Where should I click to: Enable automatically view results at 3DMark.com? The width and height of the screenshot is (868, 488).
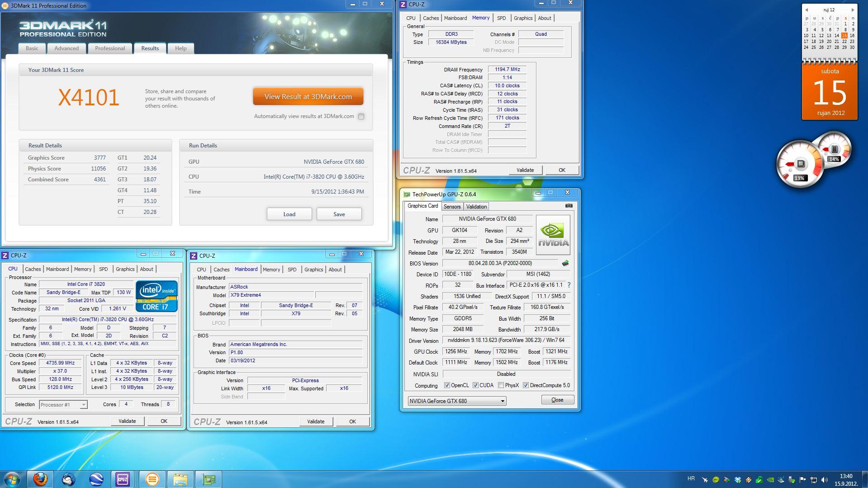361,117
